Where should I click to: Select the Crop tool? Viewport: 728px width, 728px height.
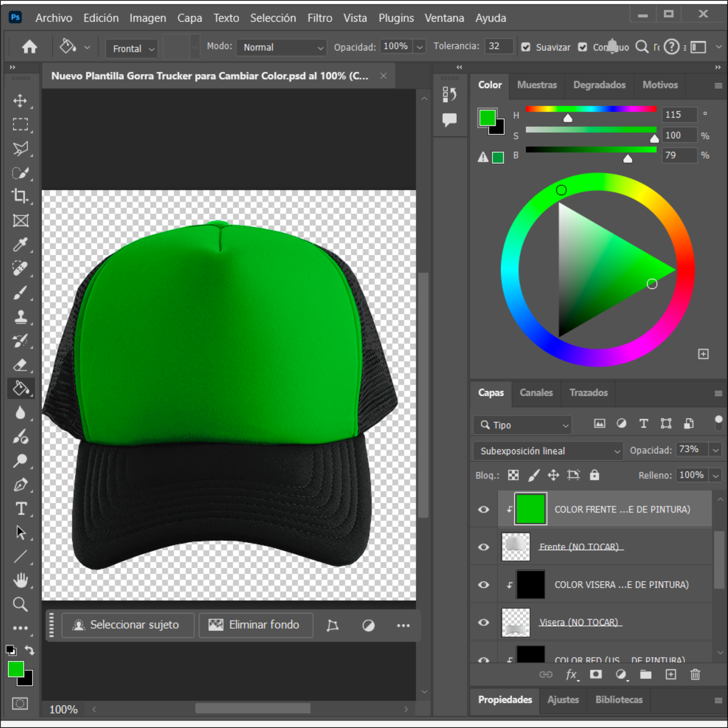[x=20, y=196]
